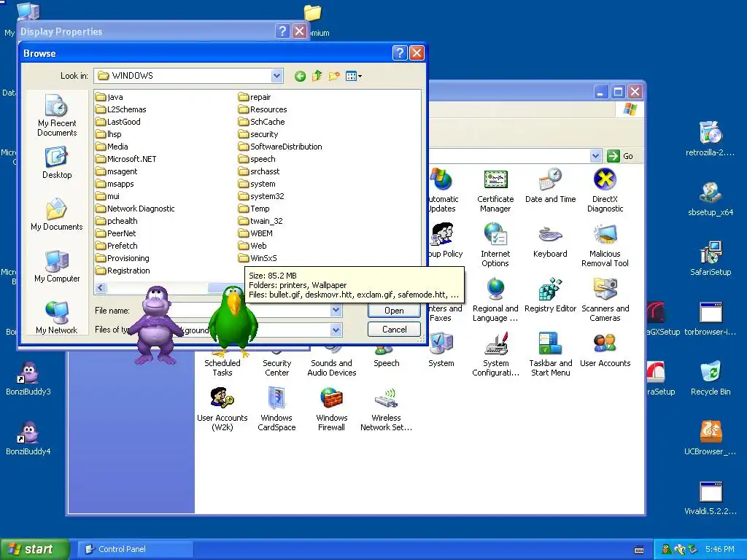Viewport: 747px width, 560px height.
Task: Click the purple Bonzi gorilla character
Action: pos(156,325)
